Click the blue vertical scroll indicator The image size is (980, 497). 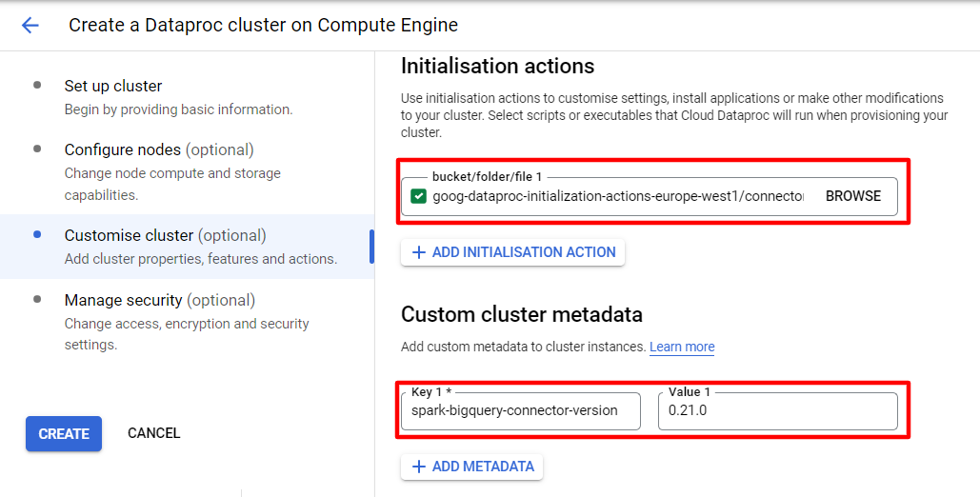(371, 247)
